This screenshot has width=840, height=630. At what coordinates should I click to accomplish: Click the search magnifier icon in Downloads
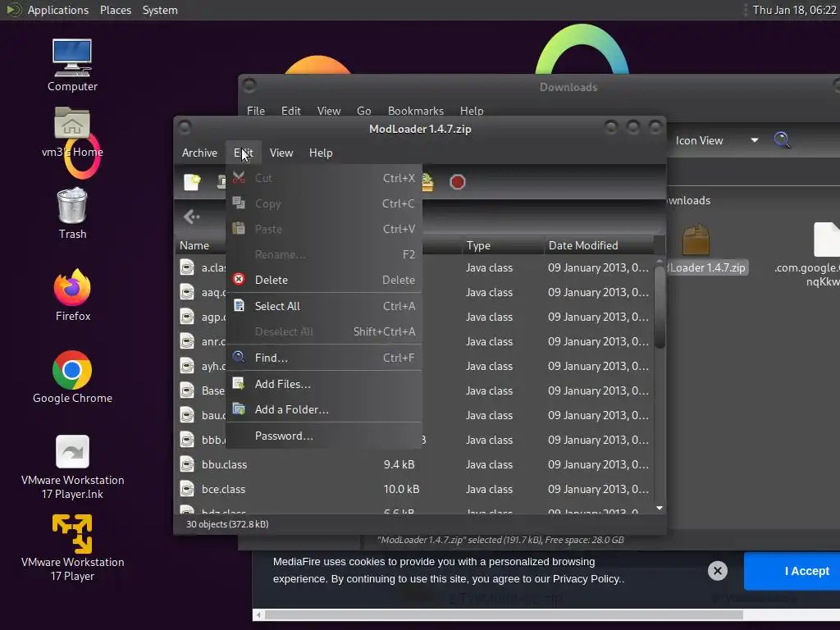(x=782, y=140)
